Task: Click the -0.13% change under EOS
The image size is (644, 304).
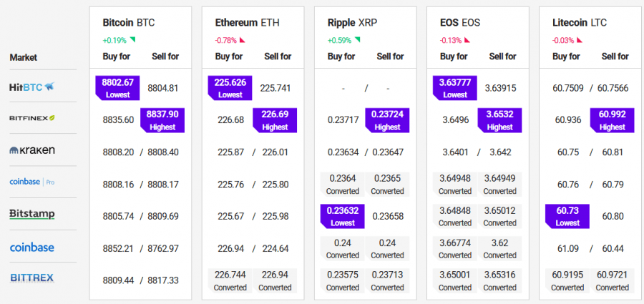Action: point(451,40)
